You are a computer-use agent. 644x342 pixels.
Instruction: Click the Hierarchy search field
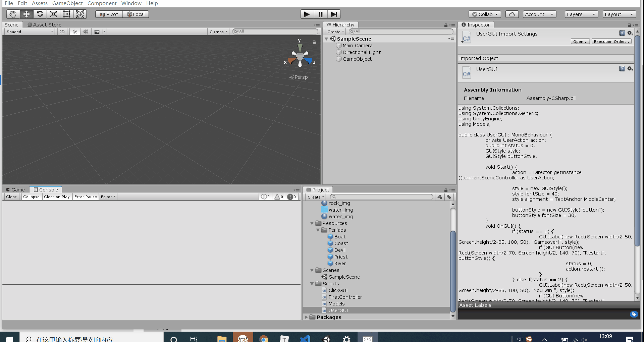[401, 32]
